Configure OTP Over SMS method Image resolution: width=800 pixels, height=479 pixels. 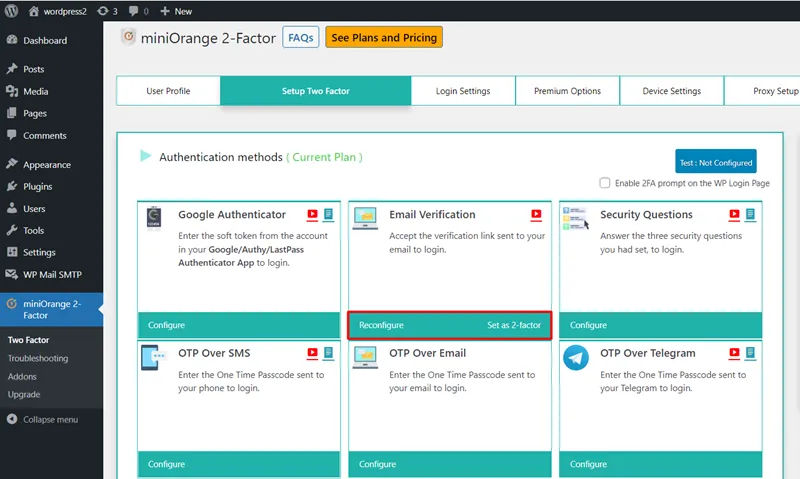click(x=166, y=464)
